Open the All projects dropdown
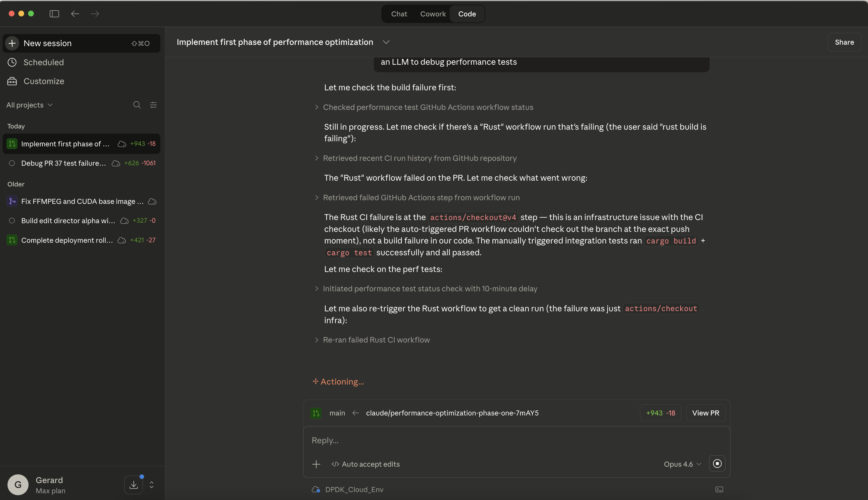Screen dimensions: 868x500 29,105
